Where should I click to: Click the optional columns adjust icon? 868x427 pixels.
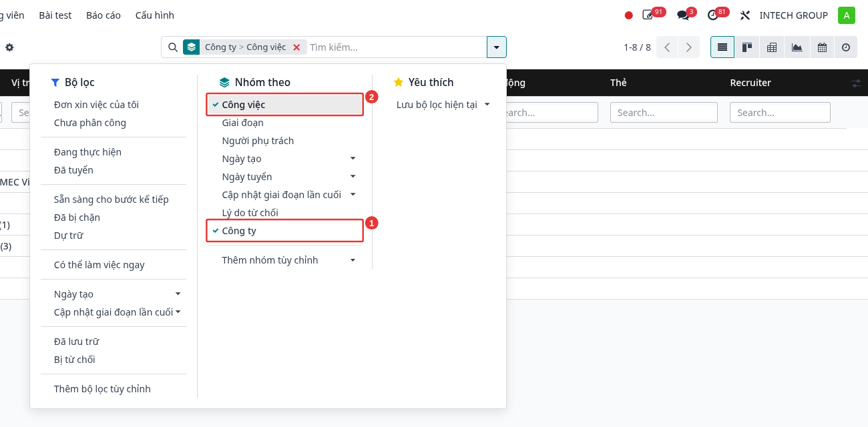pos(857,83)
